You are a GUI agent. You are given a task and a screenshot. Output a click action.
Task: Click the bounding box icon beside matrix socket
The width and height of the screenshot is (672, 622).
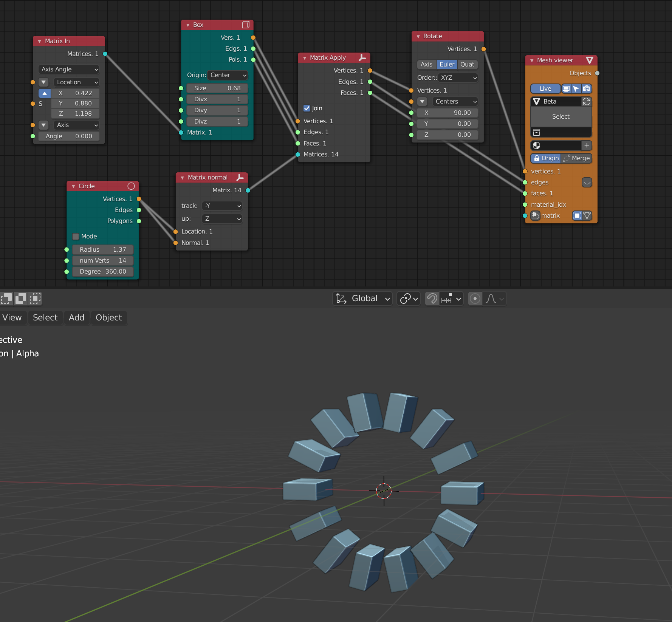577,215
